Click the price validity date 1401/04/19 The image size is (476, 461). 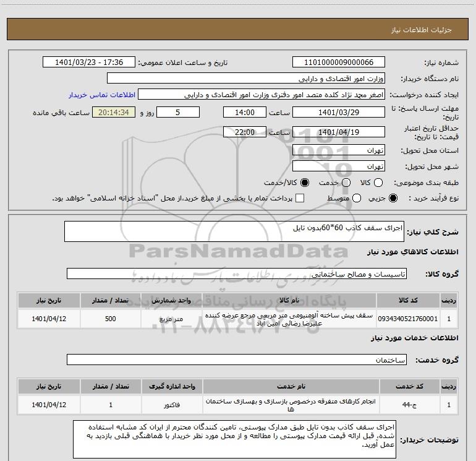[x=339, y=132]
